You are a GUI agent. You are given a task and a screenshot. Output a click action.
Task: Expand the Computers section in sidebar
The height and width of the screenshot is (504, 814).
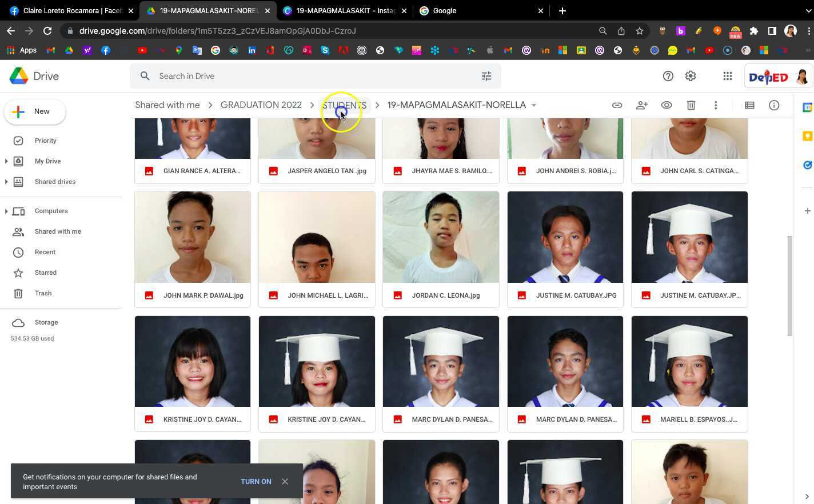tap(6, 211)
